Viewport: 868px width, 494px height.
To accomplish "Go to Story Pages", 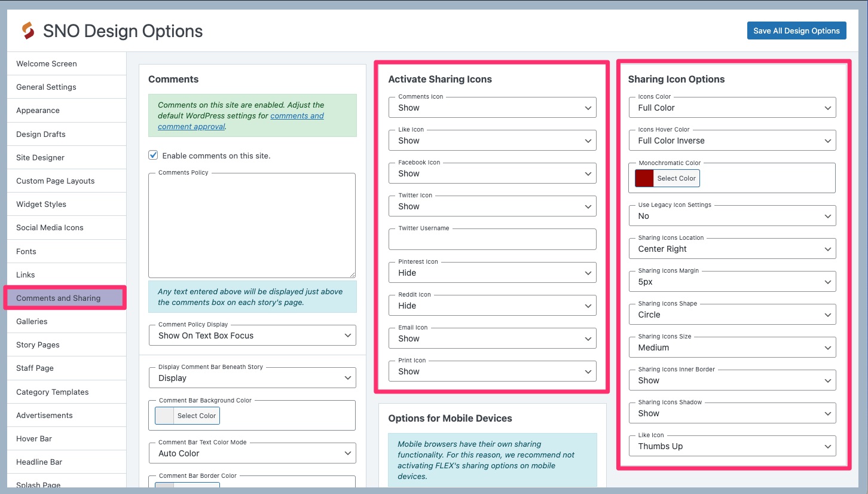I will click(x=66, y=344).
